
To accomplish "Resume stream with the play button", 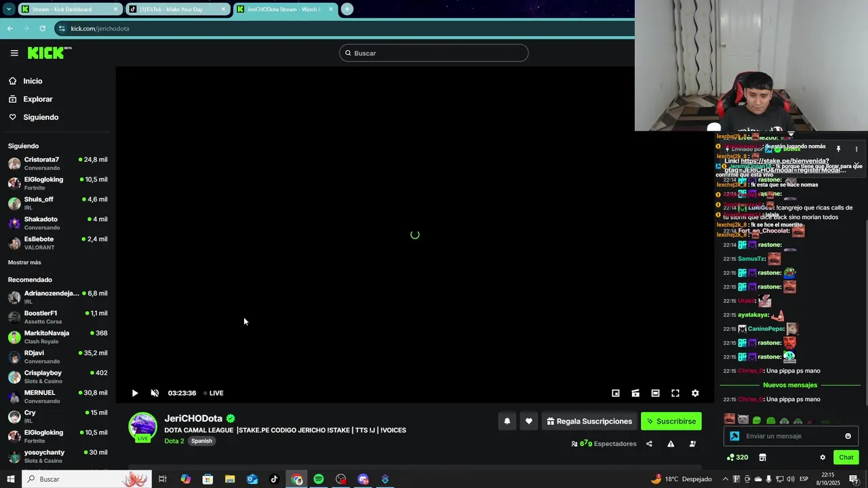I will click(135, 393).
